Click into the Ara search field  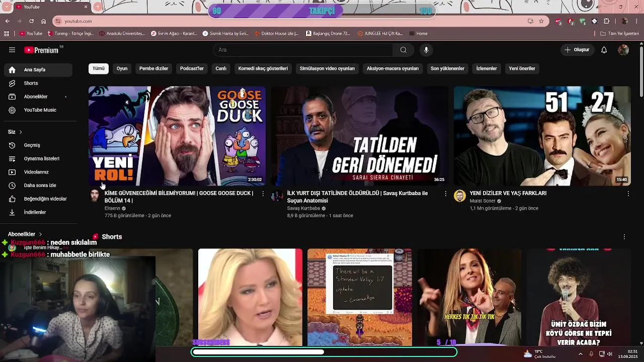pyautogui.click(x=303, y=50)
